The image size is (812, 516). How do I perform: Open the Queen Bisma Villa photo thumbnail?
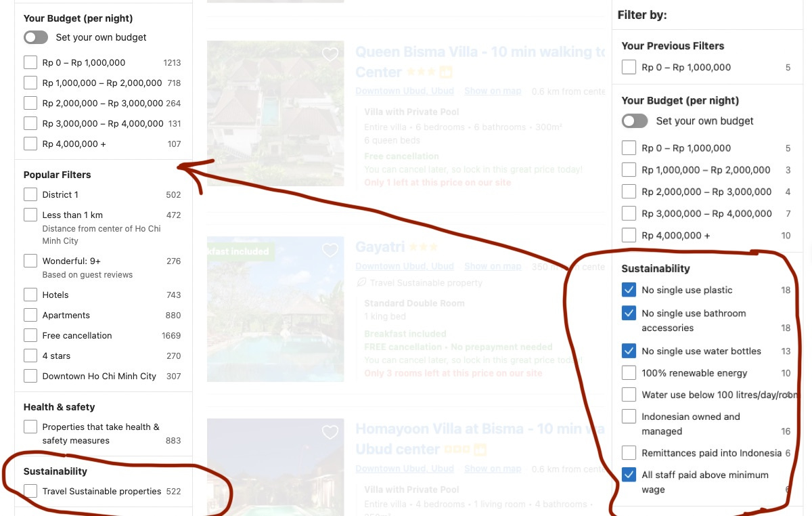(x=275, y=113)
